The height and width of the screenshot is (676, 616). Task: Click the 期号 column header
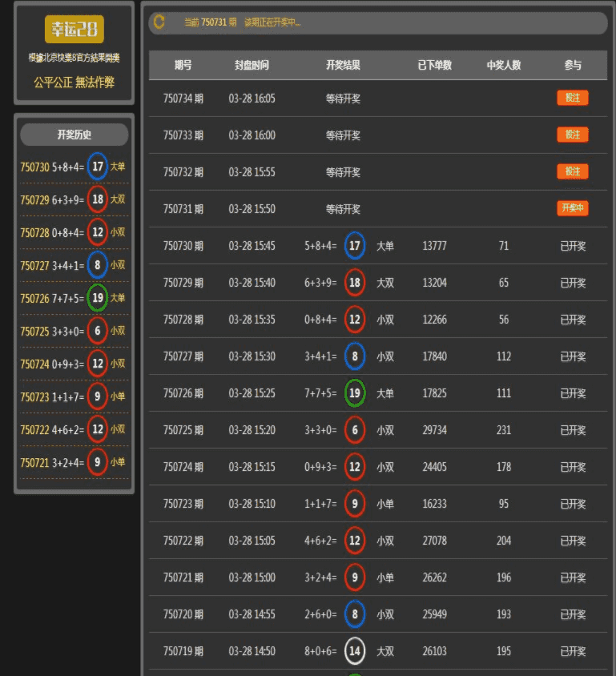tap(183, 65)
